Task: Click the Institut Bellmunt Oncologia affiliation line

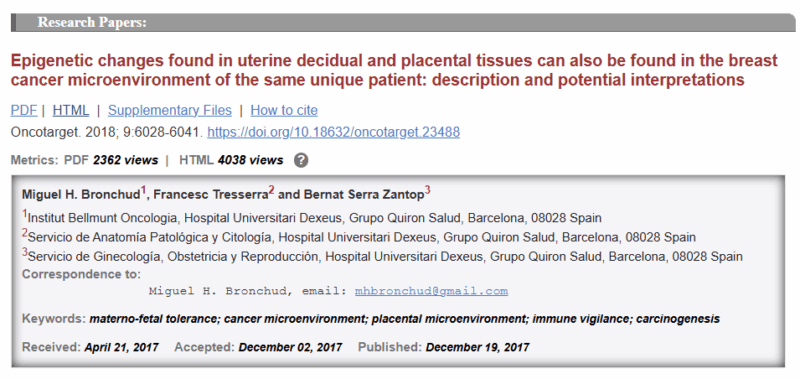Action: 312,218
